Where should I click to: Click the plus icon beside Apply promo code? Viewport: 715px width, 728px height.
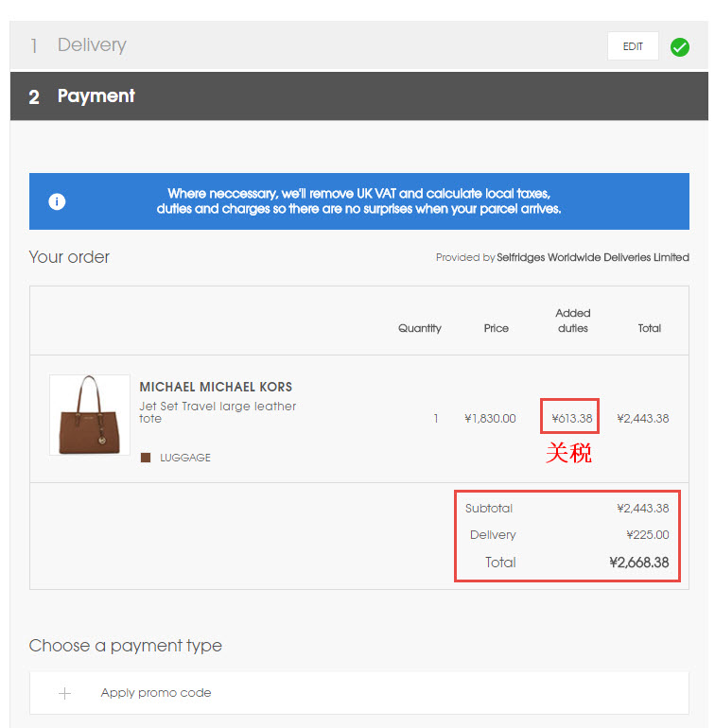pyautogui.click(x=64, y=694)
